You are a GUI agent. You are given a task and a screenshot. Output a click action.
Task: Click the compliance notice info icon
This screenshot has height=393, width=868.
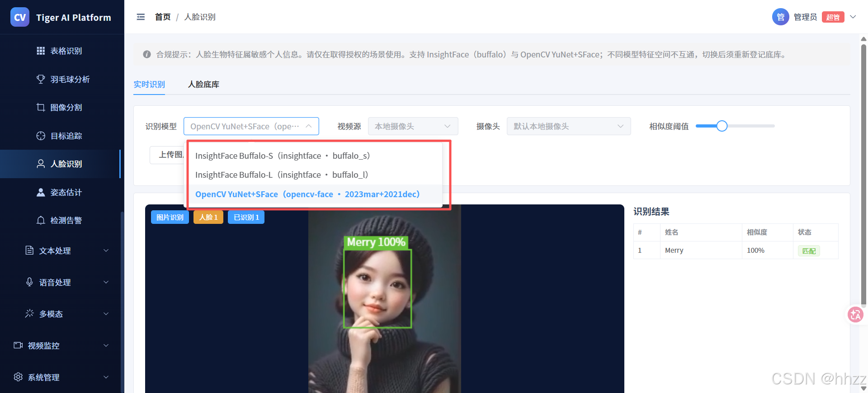[x=147, y=54]
